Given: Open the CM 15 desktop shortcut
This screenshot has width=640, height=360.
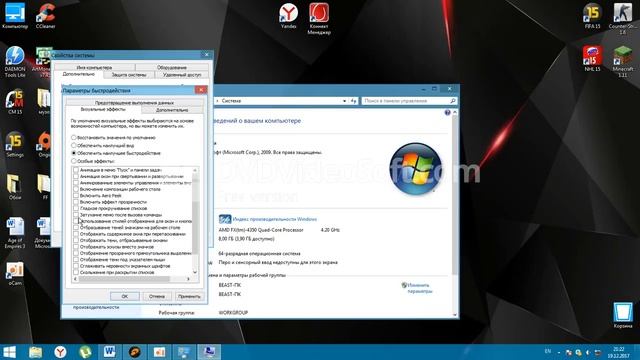Looking at the screenshot, I should pyautogui.click(x=15, y=102).
